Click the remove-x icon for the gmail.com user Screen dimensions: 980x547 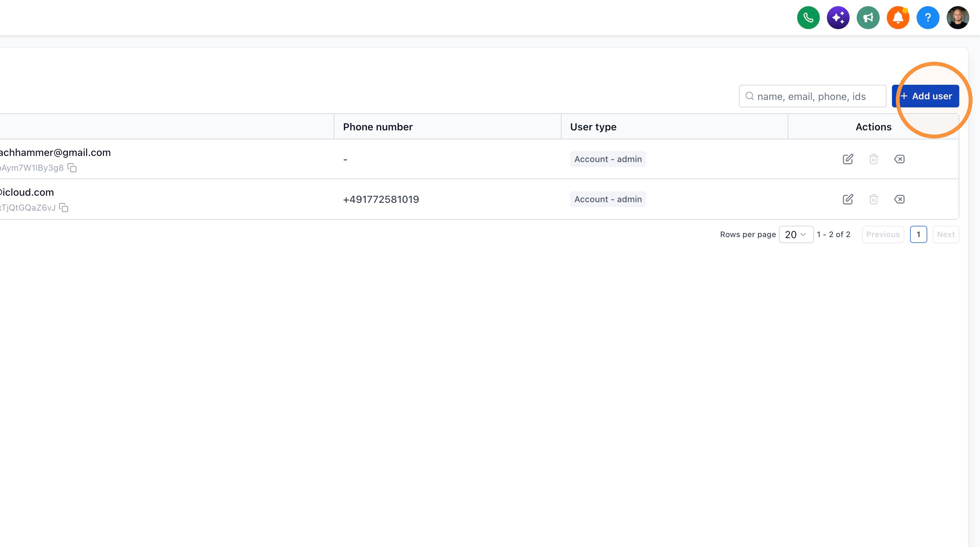899,159
